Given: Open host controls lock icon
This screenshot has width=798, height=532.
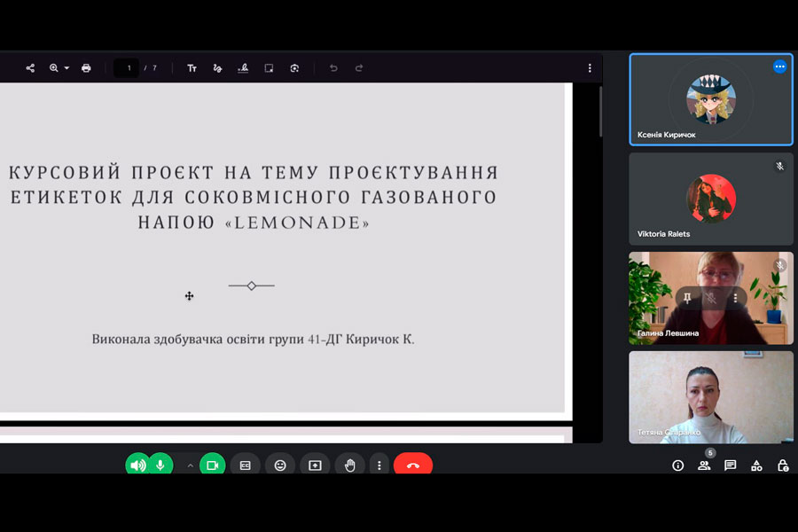Looking at the screenshot, I should coord(783,465).
